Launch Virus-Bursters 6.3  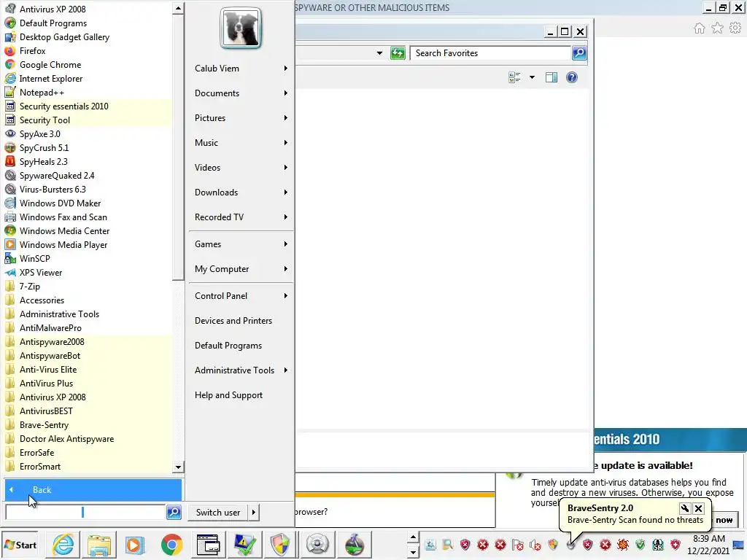53,189
